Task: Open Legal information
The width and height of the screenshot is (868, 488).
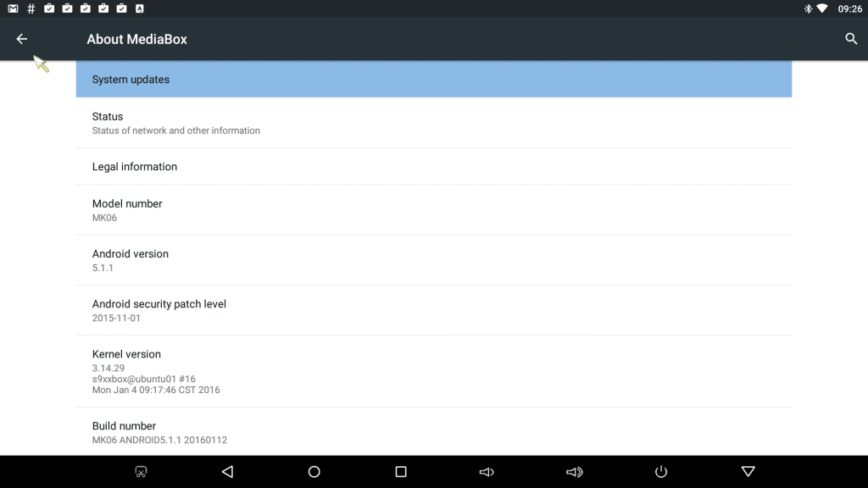Action: pyautogui.click(x=433, y=167)
